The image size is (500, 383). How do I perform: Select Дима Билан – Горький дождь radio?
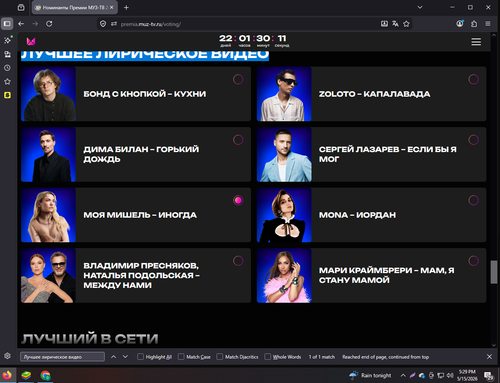[x=238, y=140]
